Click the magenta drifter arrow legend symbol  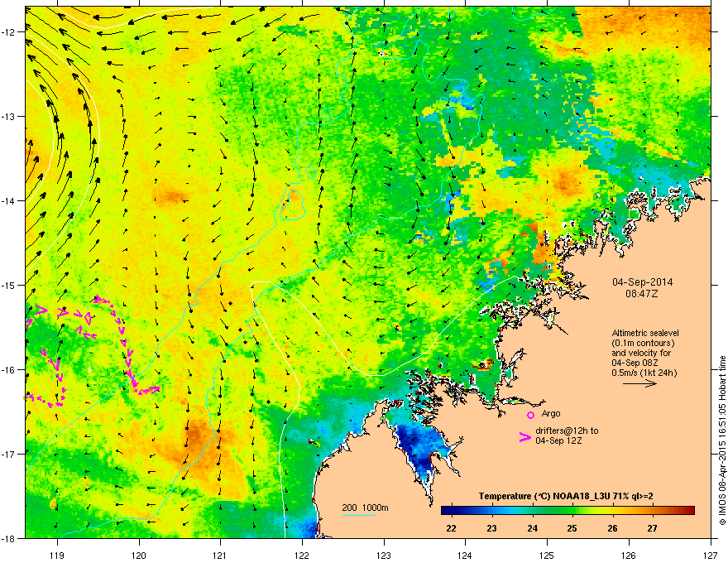pyautogui.click(x=524, y=436)
